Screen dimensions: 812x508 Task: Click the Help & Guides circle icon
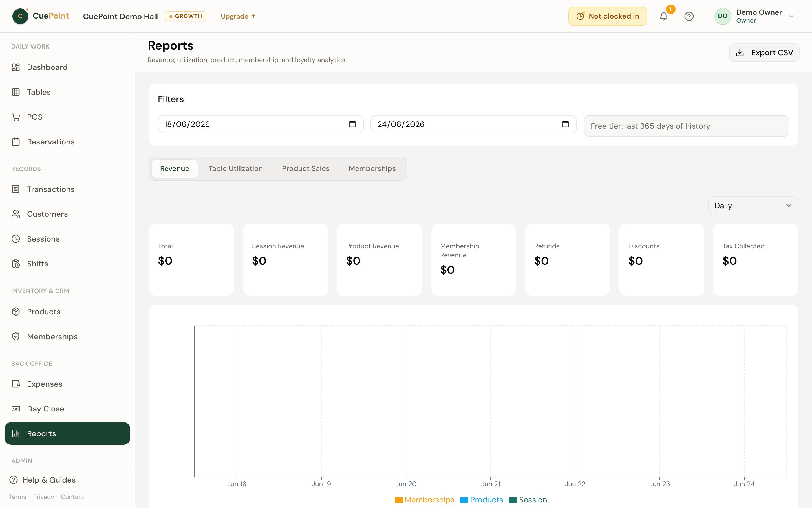point(14,480)
